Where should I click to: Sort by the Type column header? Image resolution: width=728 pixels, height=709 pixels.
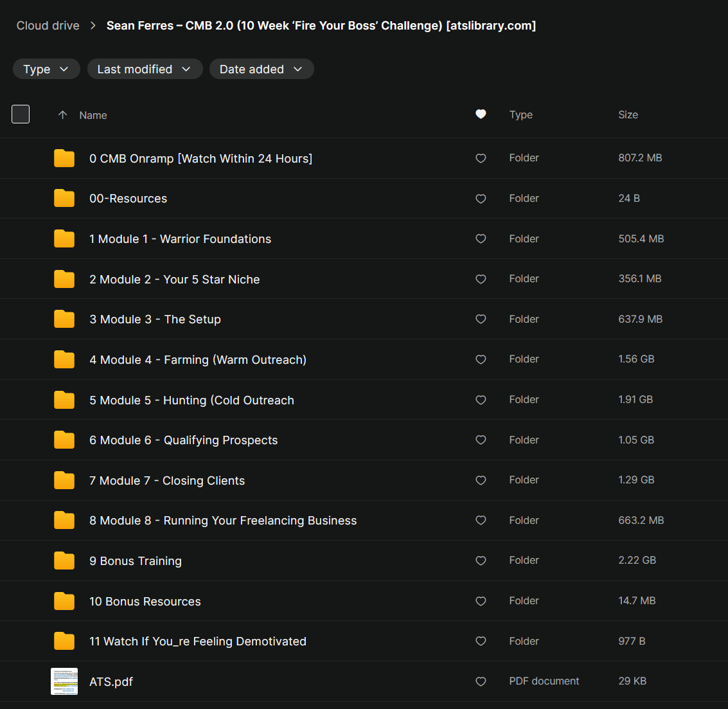[x=520, y=115]
